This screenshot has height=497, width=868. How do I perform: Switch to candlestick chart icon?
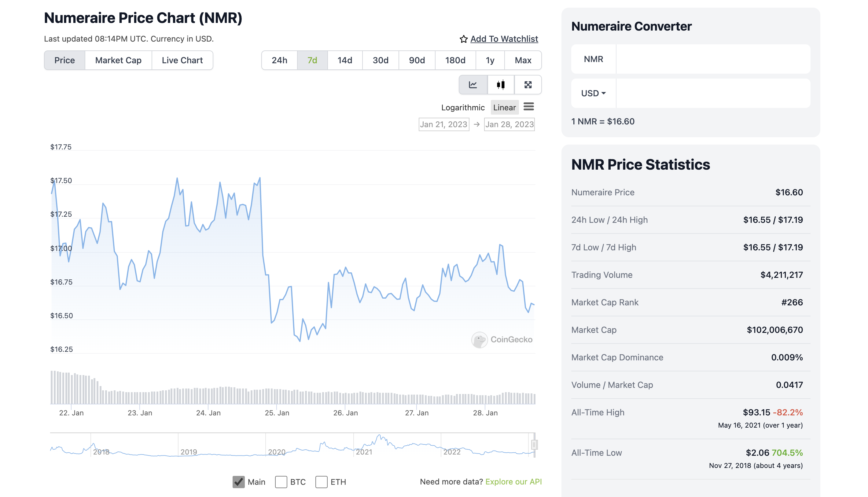[500, 85]
